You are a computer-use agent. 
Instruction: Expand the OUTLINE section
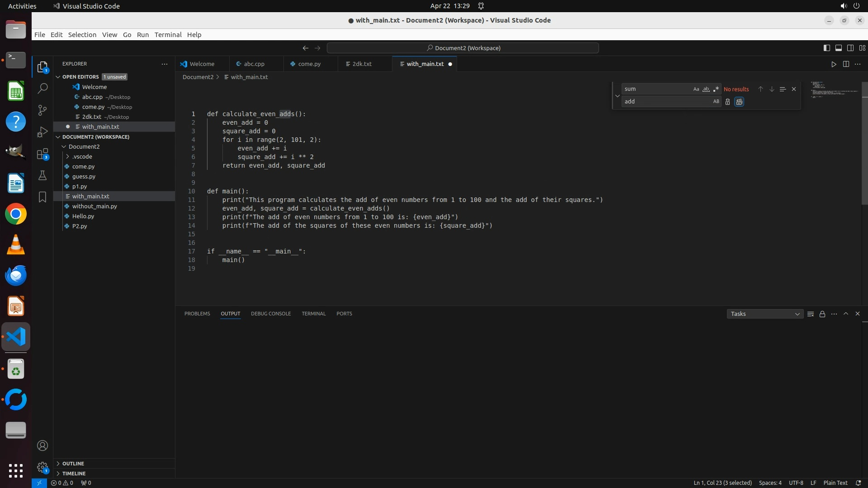[x=73, y=464]
